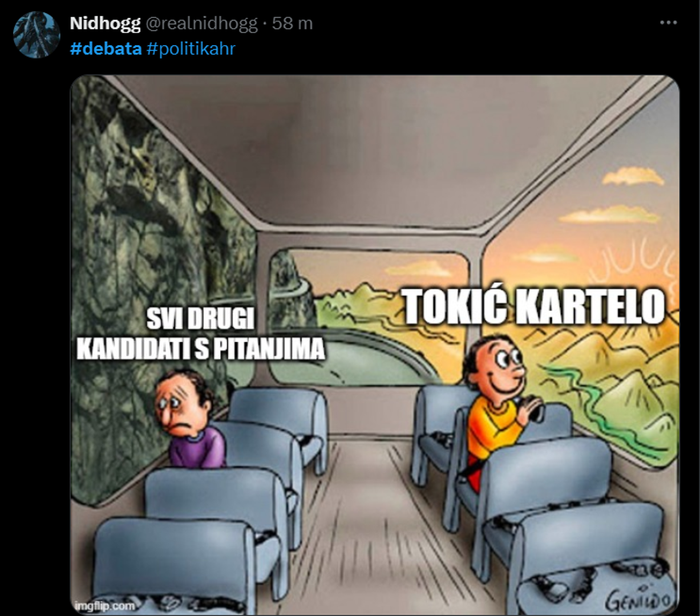Click the yellow cloud in the upper right

[633, 177]
